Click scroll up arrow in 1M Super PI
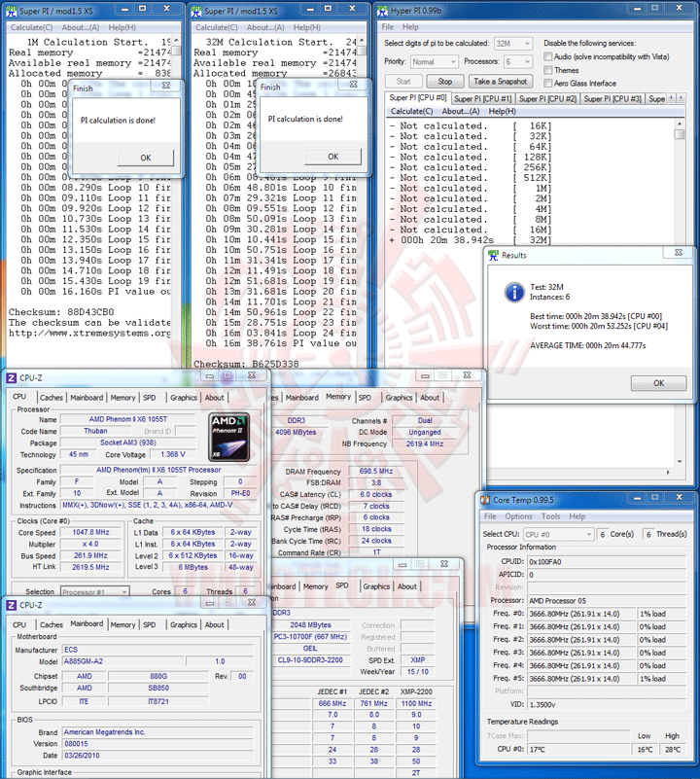The image size is (700, 779). [176, 41]
